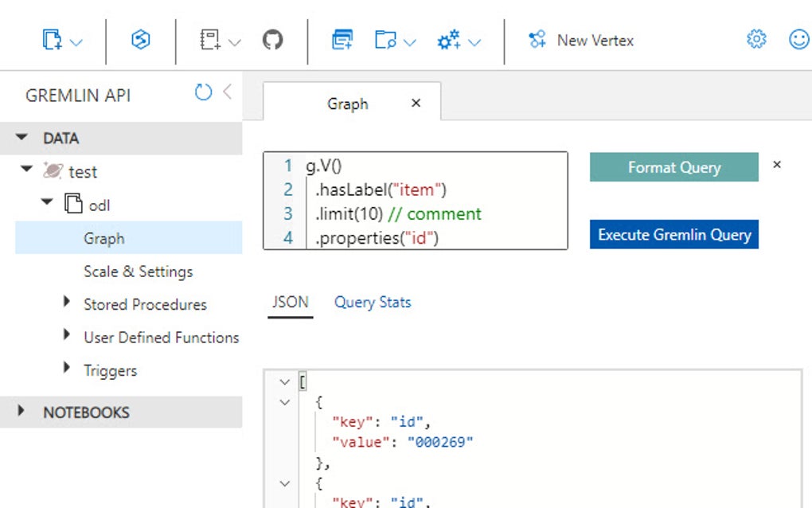Switch to the Query Stats tab

[372, 302]
